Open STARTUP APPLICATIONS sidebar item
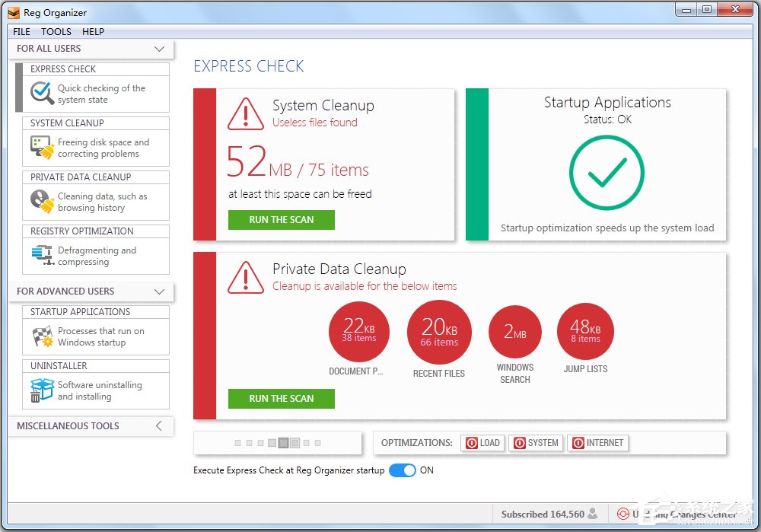 (96, 330)
